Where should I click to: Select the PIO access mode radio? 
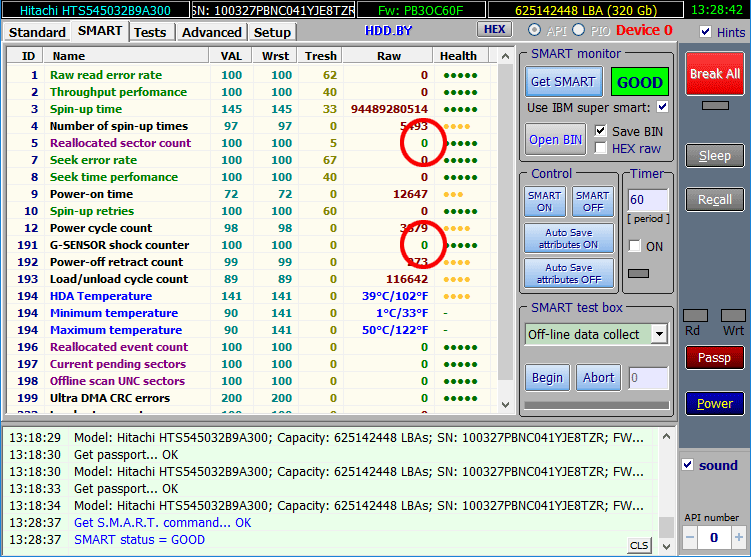click(x=578, y=30)
